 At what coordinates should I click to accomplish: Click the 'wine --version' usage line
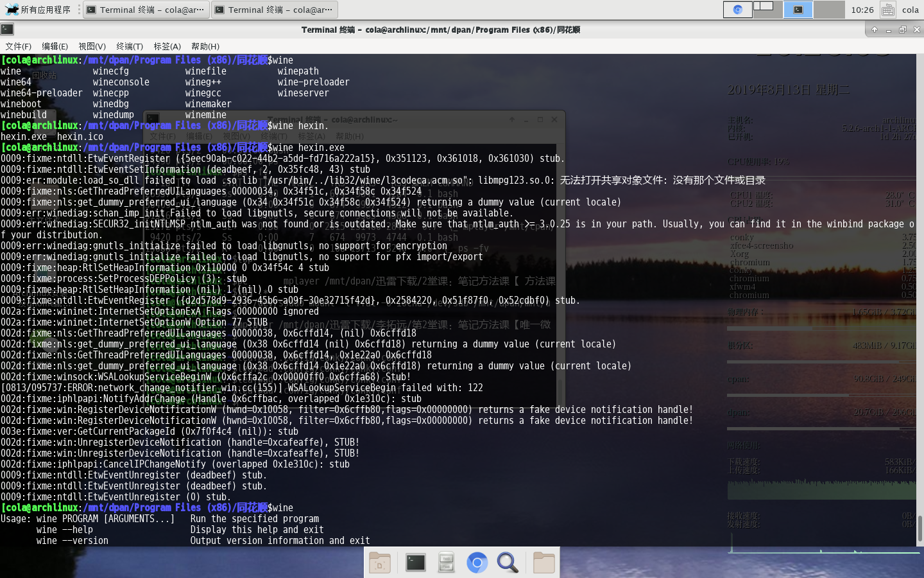(x=72, y=541)
